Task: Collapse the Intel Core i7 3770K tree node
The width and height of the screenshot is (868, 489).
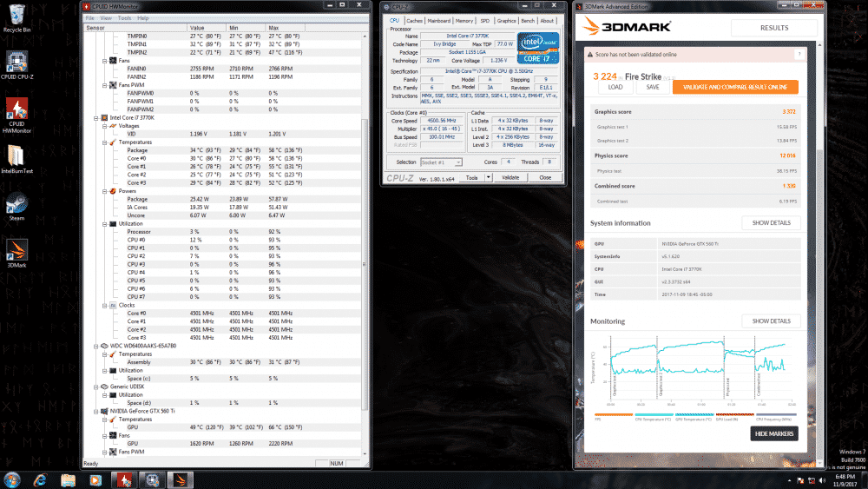Action: pos(96,118)
